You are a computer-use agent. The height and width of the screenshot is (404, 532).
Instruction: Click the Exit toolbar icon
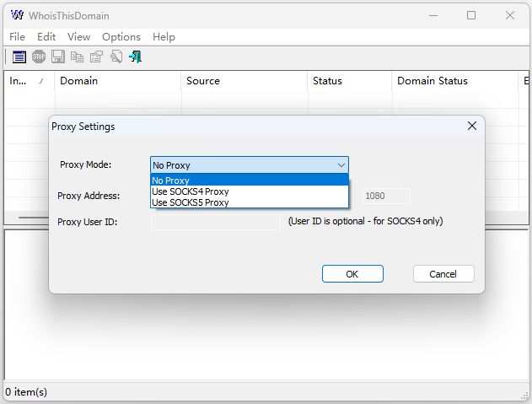click(x=136, y=57)
